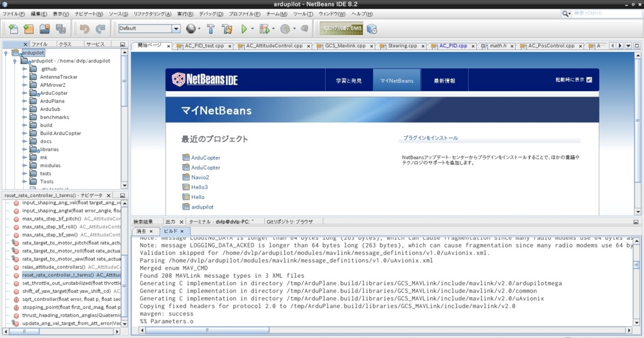The width and height of the screenshot is (644, 338).
Task: Open the Default configuration combo box
Action: (x=149, y=28)
